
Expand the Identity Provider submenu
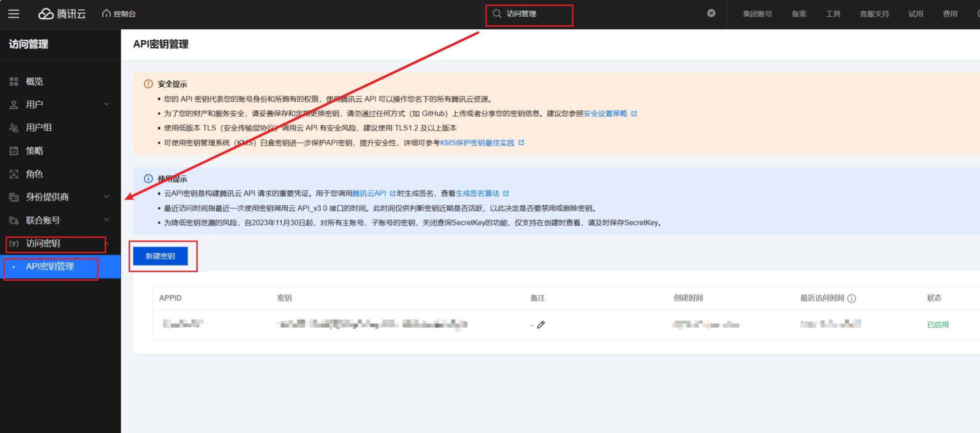coord(106,197)
